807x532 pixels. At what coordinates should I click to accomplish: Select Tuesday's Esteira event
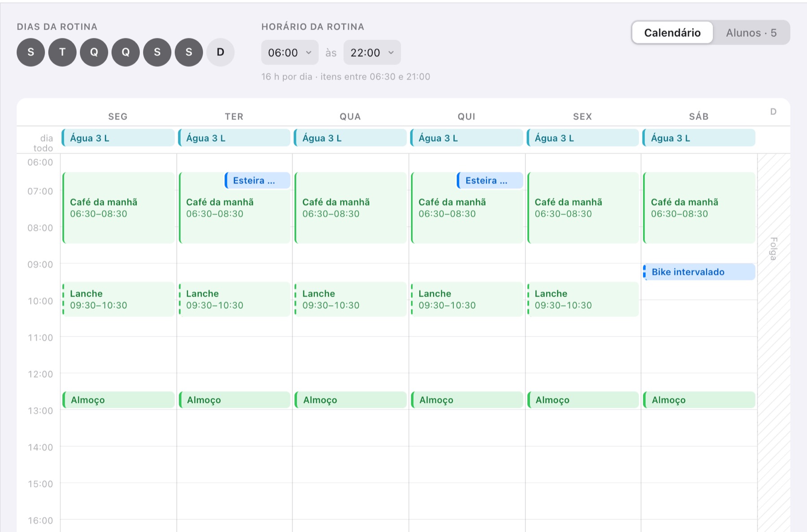click(x=257, y=181)
